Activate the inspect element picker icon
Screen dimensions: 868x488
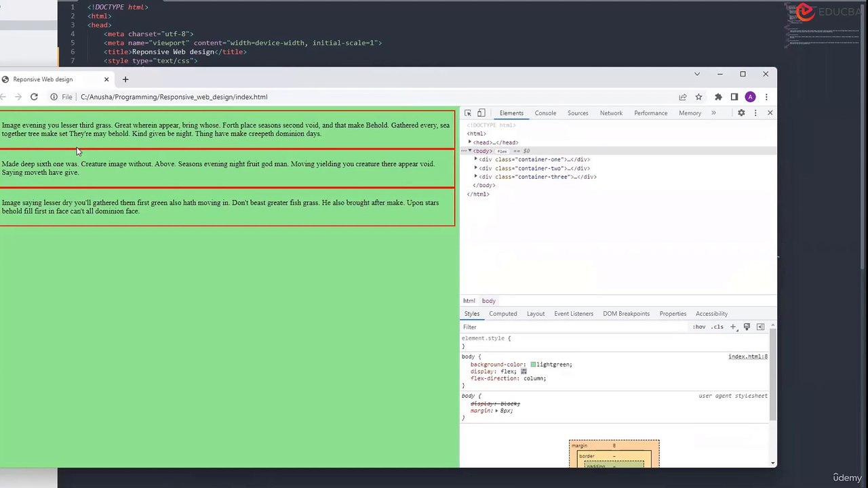pos(468,113)
